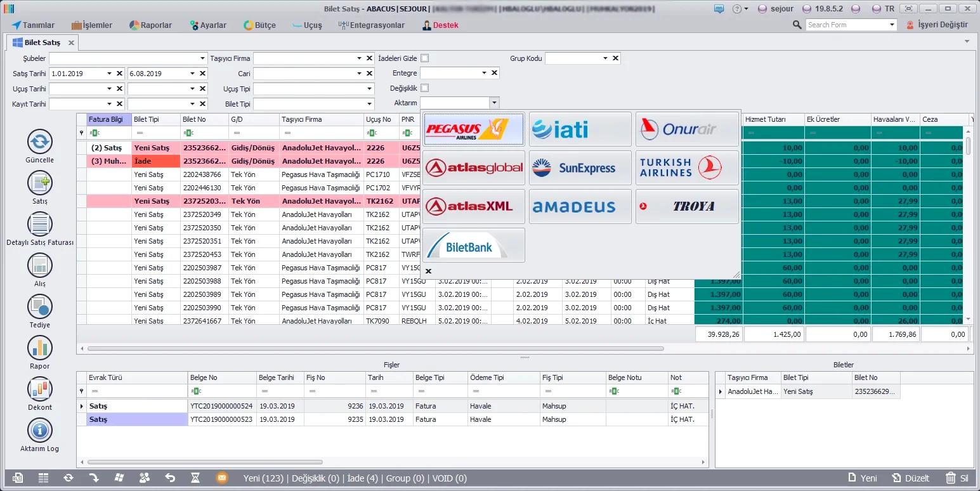Open the Tediye sidebar icon
The image size is (980, 491).
pyautogui.click(x=39, y=306)
